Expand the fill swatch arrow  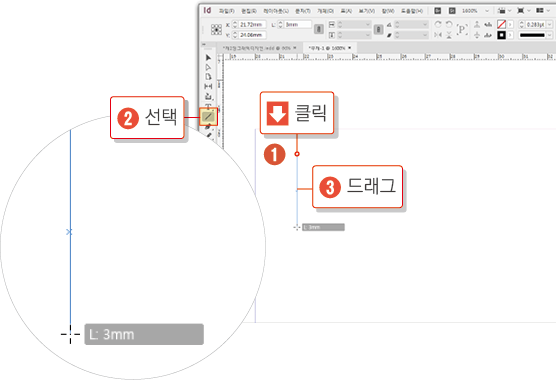coord(510,24)
